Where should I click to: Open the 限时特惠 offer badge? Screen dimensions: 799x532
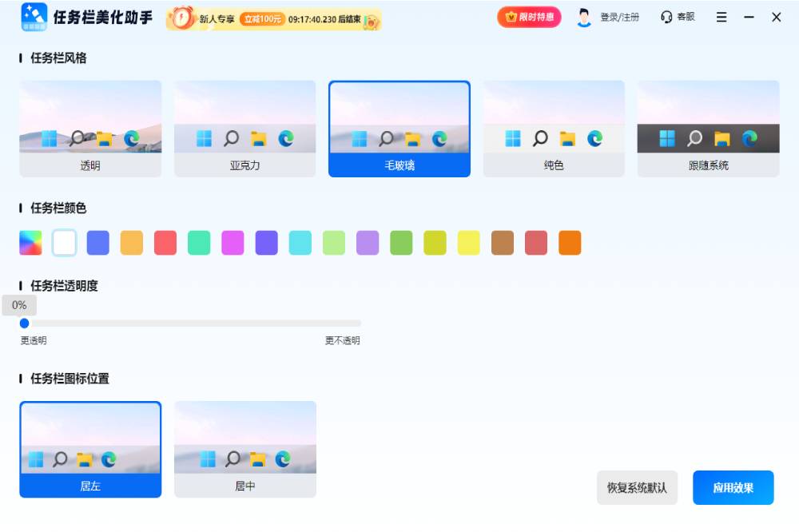point(529,17)
